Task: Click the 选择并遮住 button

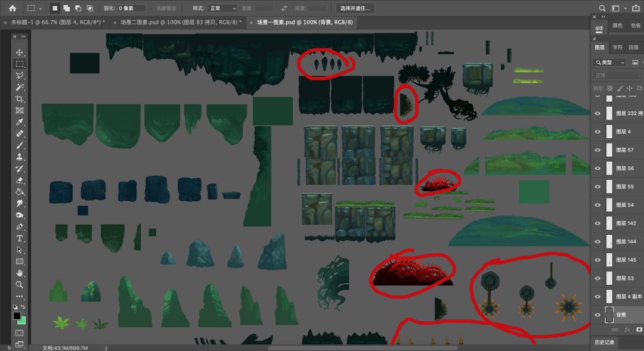Action: pyautogui.click(x=355, y=8)
